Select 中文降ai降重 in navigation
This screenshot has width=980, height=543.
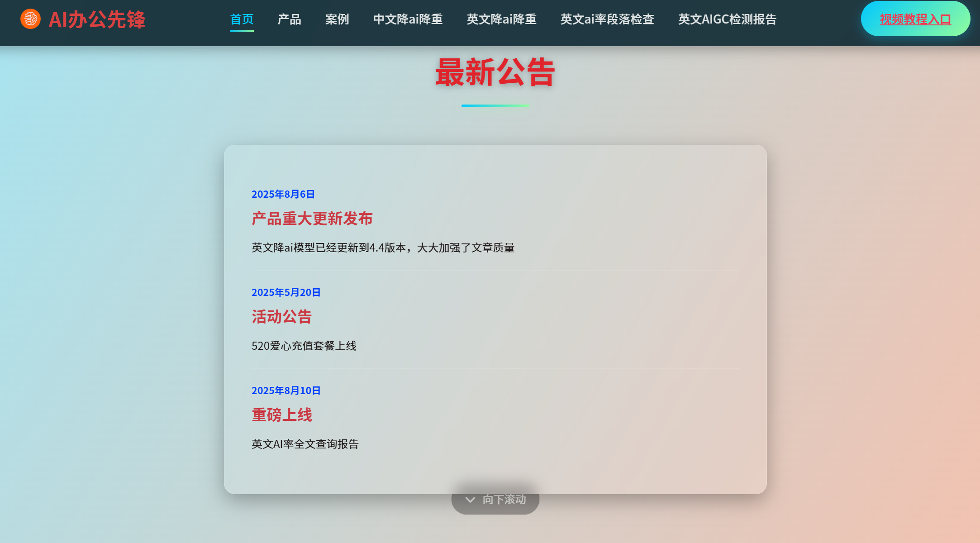tap(408, 19)
